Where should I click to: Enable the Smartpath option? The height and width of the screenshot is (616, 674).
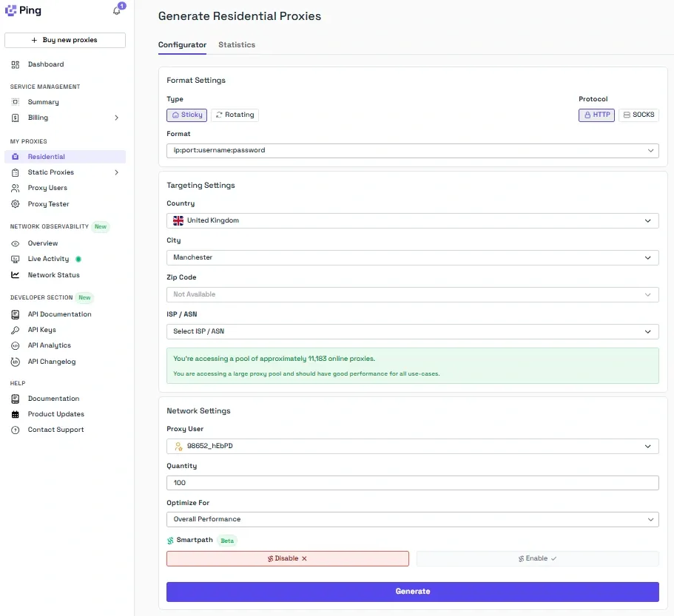(537, 558)
